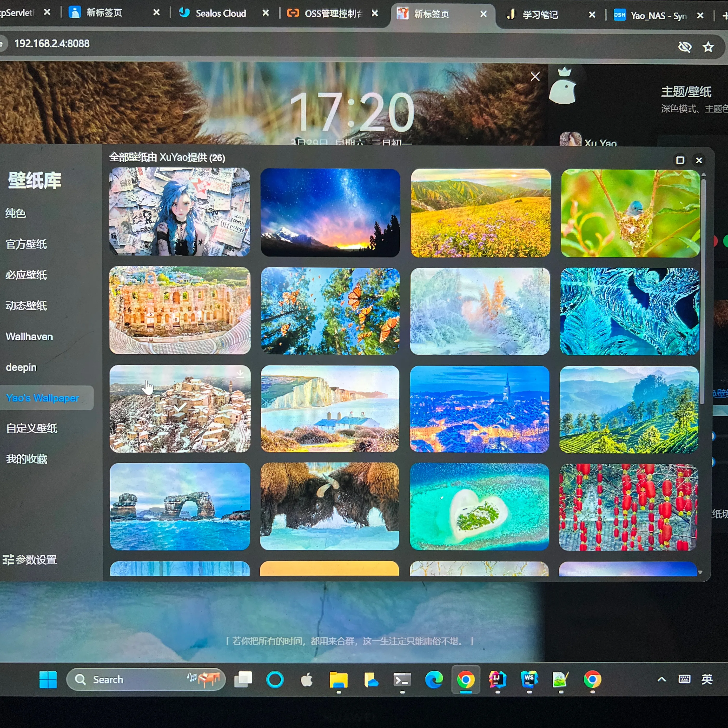Switch to the Sealos Cloud browser tab
Viewport: 728px width, 728px height.
pos(220,13)
